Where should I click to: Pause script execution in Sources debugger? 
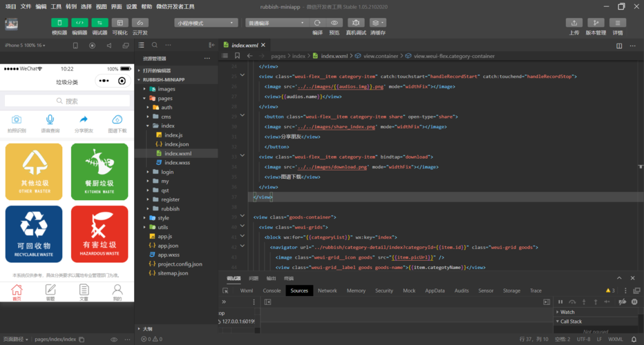561,302
